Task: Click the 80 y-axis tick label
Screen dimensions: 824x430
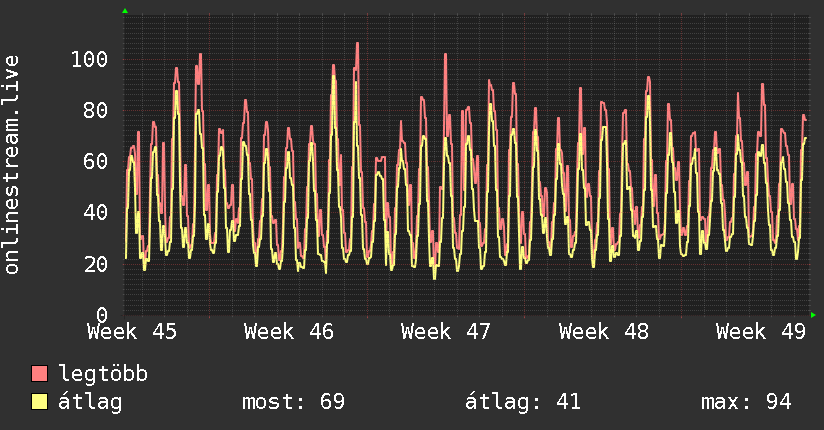Action: (95, 110)
